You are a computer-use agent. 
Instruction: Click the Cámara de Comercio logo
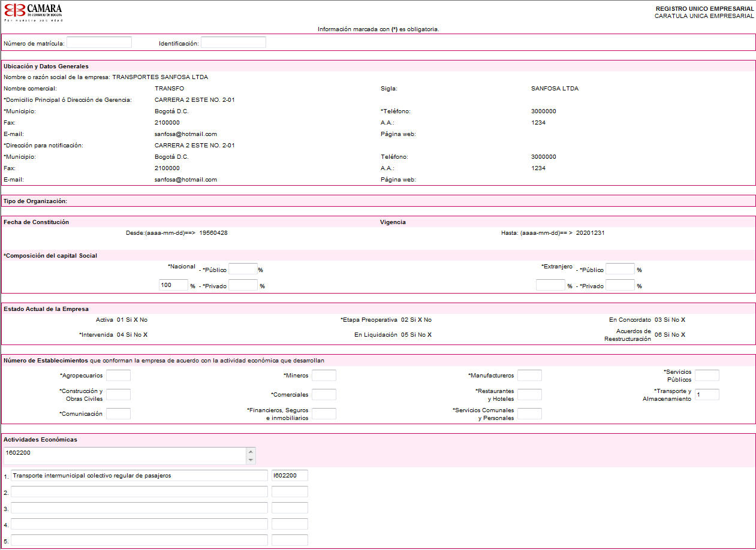click(x=33, y=12)
